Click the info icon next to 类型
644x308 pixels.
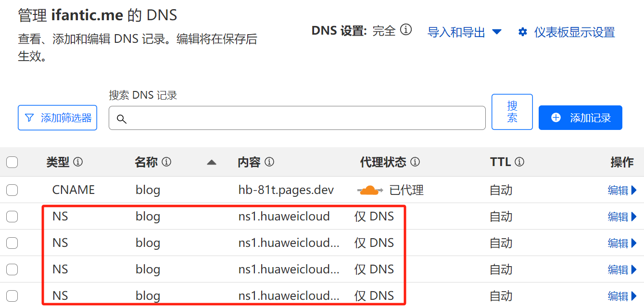(x=78, y=162)
